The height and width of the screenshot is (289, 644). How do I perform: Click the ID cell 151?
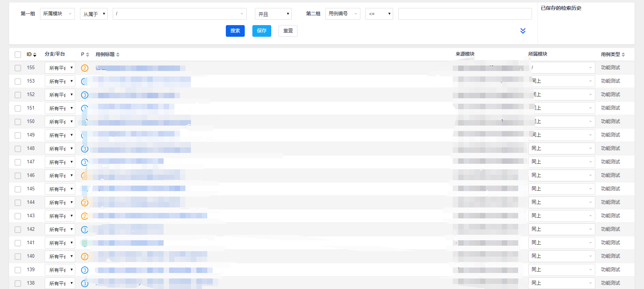(x=31, y=108)
